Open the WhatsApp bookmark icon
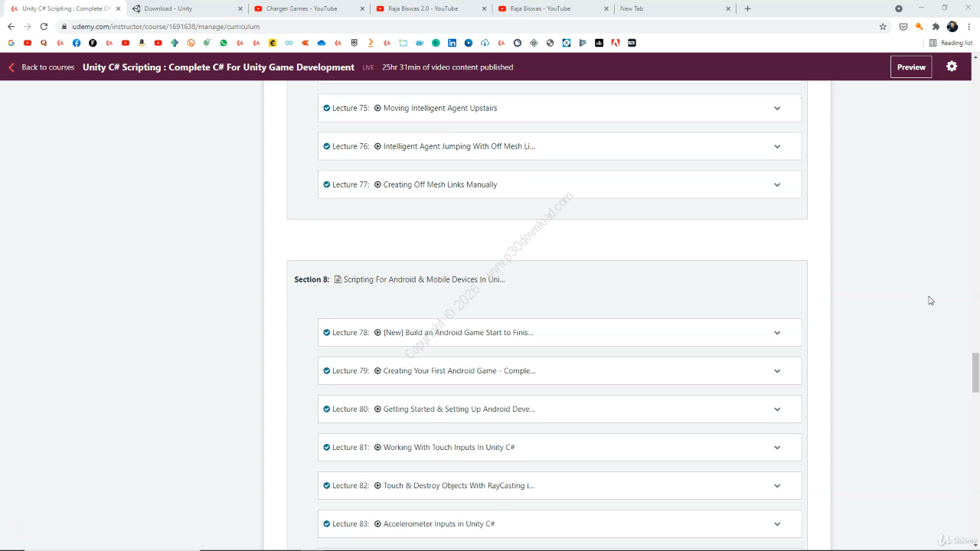The image size is (980, 551). click(224, 43)
